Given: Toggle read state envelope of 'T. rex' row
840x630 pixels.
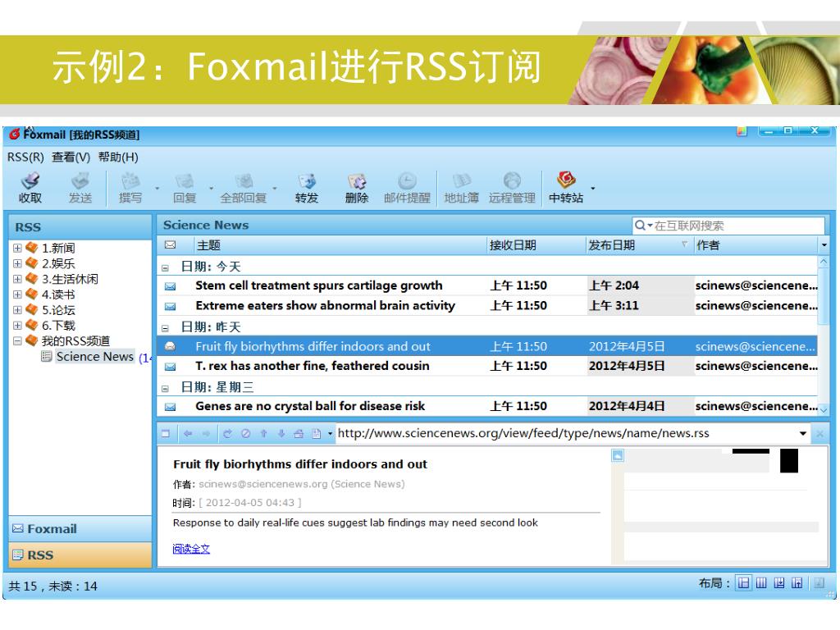Looking at the screenshot, I should tap(171, 367).
